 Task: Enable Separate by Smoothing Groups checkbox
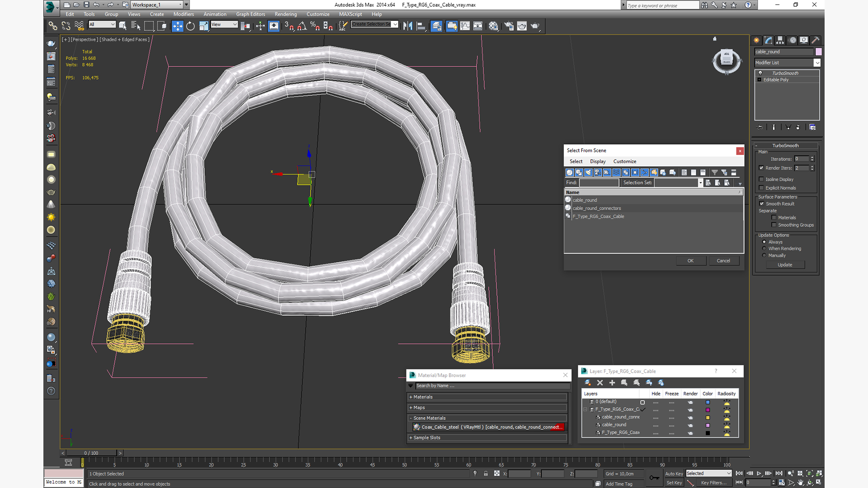pos(774,225)
